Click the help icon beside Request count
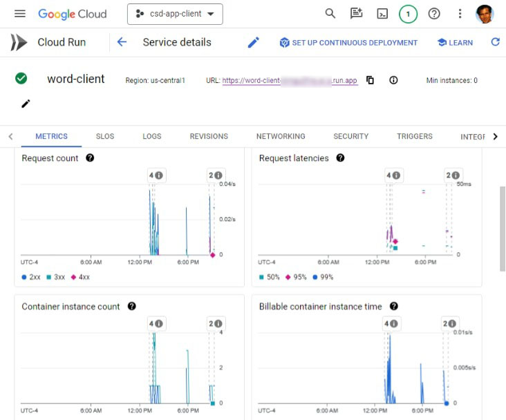The height and width of the screenshot is (420, 506). click(90, 157)
